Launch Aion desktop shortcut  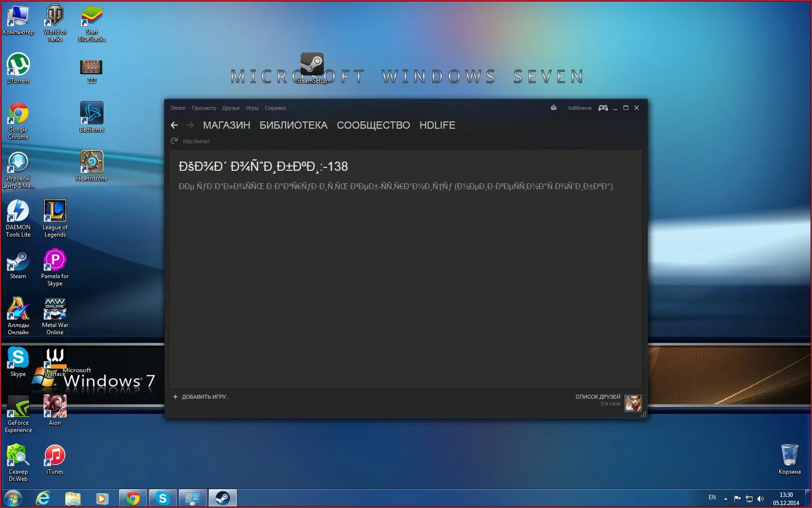tap(55, 410)
